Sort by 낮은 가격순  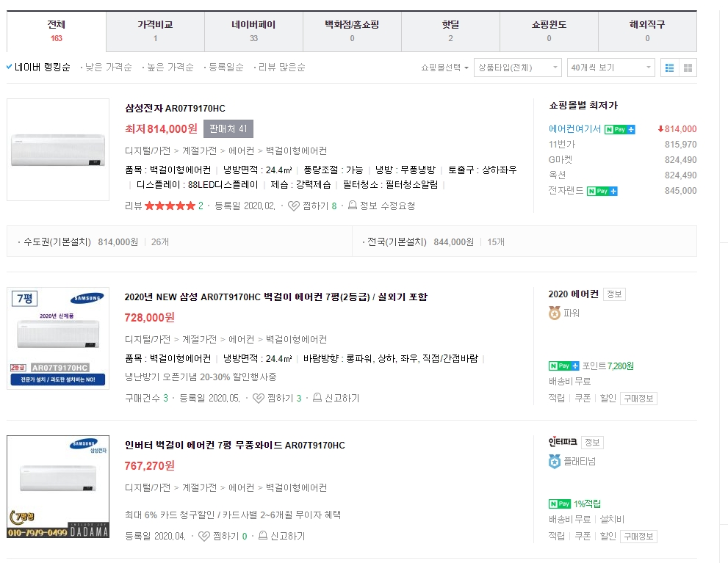click(108, 68)
